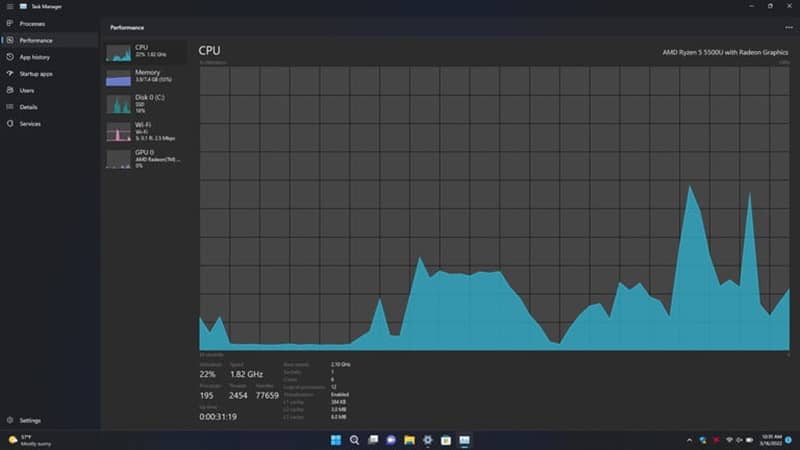Viewport: 800px width, 450px height.
Task: Open the Windows Start menu
Action: [336, 440]
